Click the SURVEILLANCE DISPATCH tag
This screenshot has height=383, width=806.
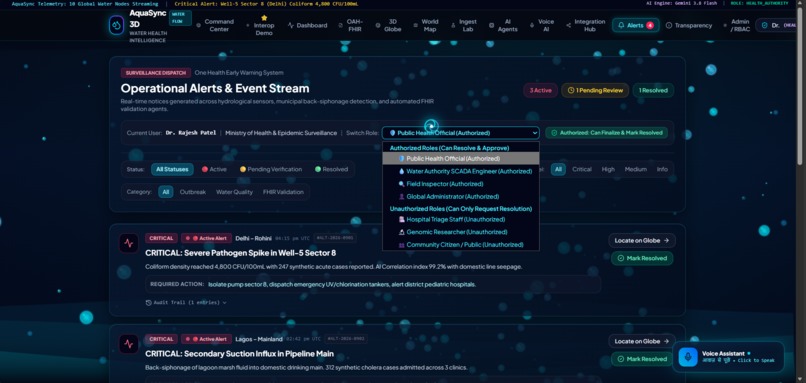tap(156, 73)
